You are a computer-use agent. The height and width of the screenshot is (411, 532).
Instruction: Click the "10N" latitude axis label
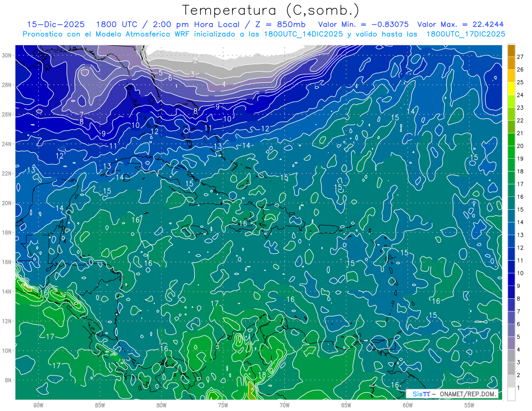coord(8,351)
